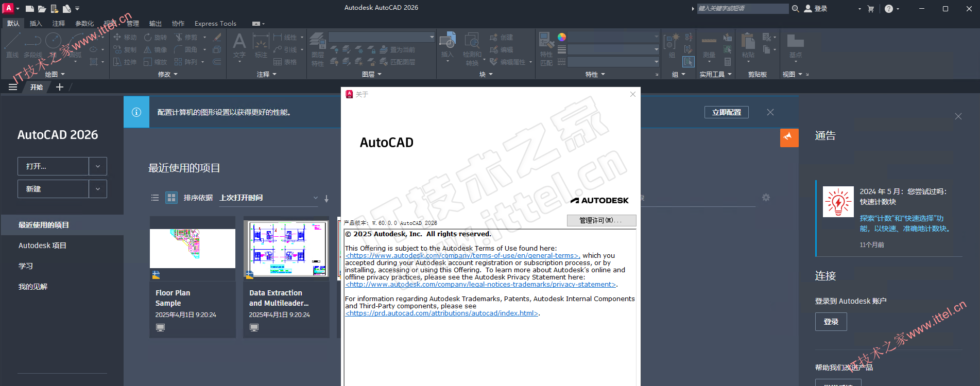Select the Move (移动) tool
This screenshot has height=386, width=980.
coord(125,37)
